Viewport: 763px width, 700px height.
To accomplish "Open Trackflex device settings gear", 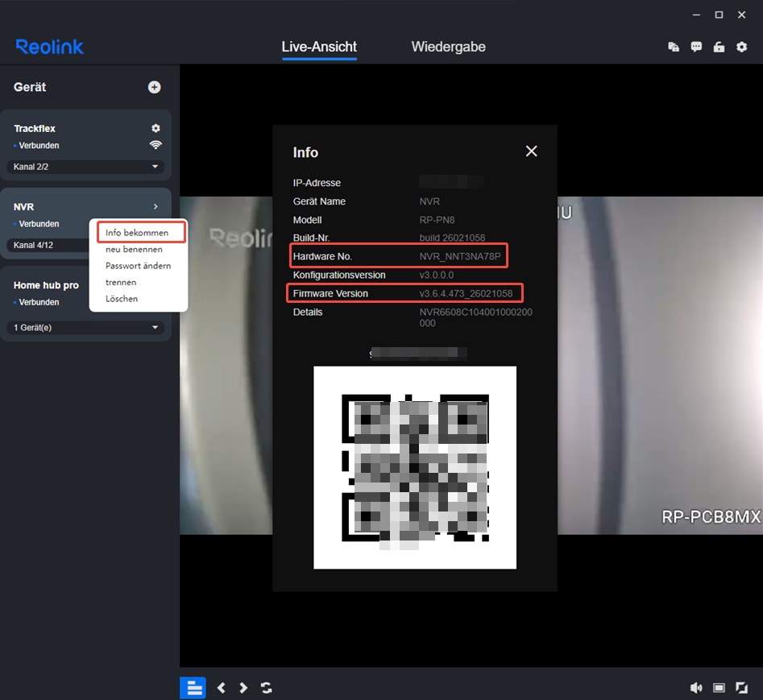I will pos(156,128).
